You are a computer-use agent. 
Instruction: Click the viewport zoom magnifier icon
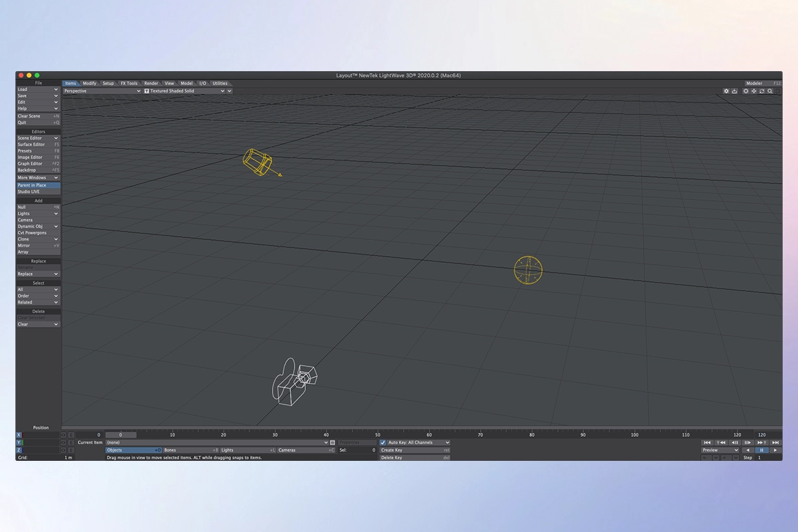(770, 91)
